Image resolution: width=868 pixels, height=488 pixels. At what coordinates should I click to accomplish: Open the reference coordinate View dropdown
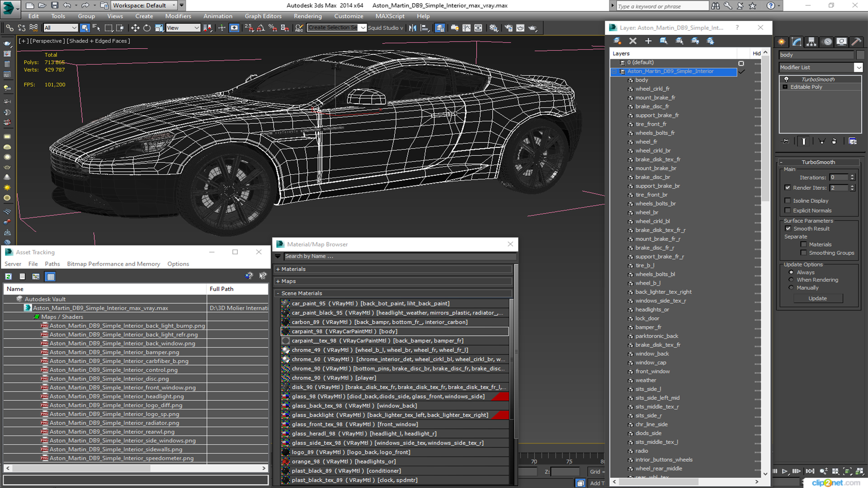(x=183, y=28)
